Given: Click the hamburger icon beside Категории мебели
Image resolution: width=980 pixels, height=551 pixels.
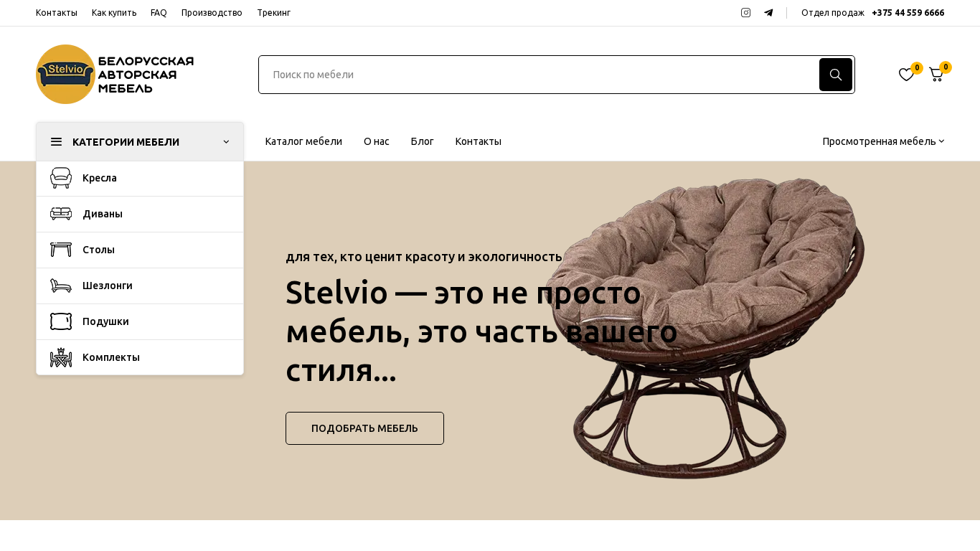Looking at the screenshot, I should pos(56,142).
